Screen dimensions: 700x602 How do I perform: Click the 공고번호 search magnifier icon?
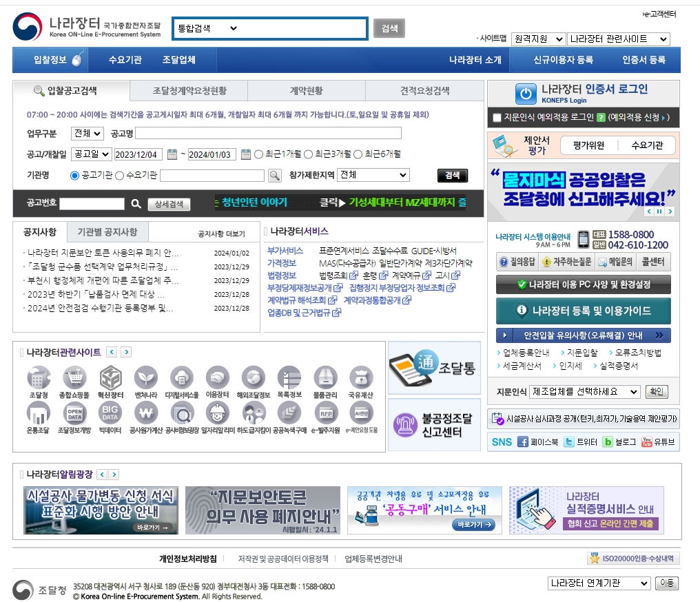(x=136, y=204)
